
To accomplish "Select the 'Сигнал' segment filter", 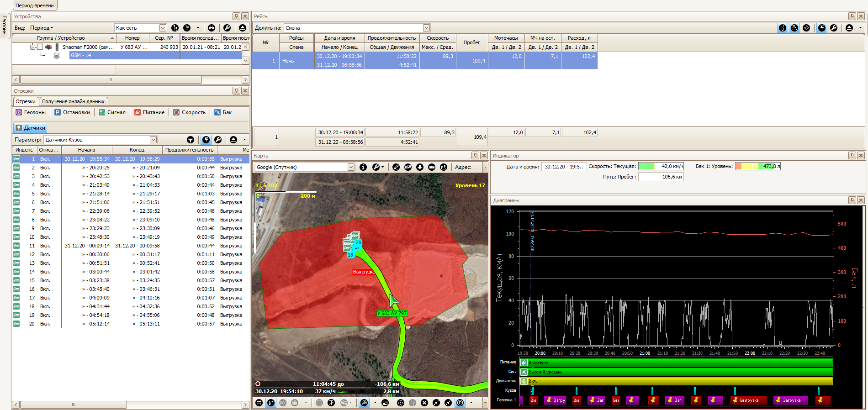I will click(x=112, y=112).
